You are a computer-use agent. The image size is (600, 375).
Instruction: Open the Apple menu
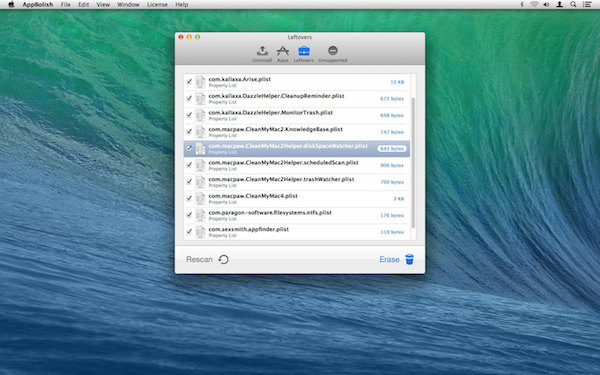pyautogui.click(x=11, y=5)
